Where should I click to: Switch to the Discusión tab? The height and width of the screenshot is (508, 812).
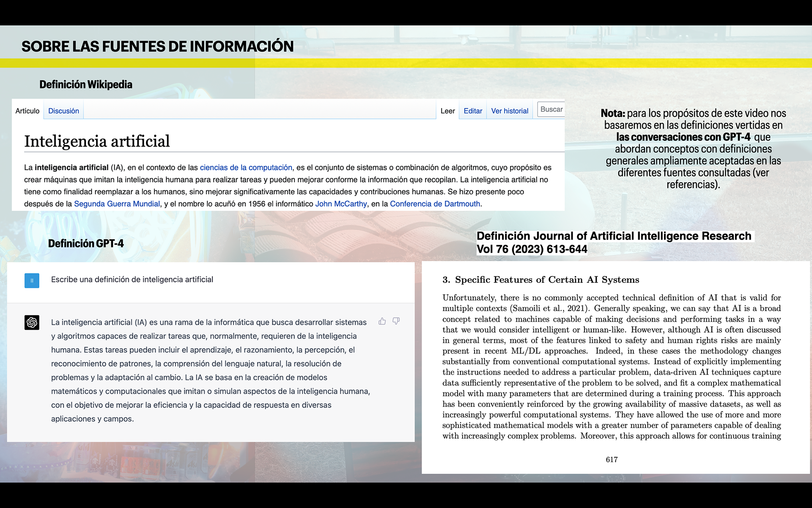click(63, 111)
